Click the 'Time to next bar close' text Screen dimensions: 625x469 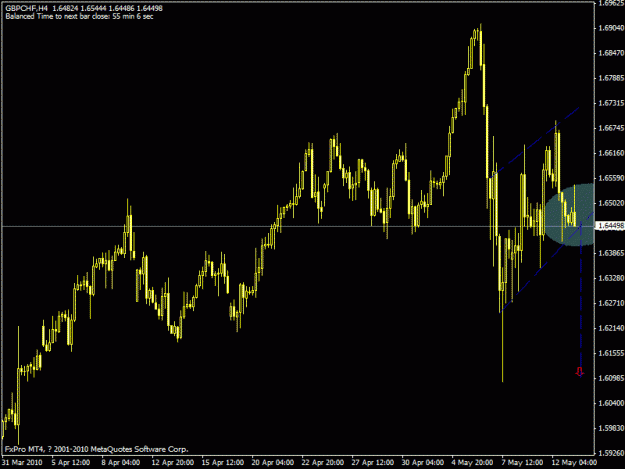95,16
